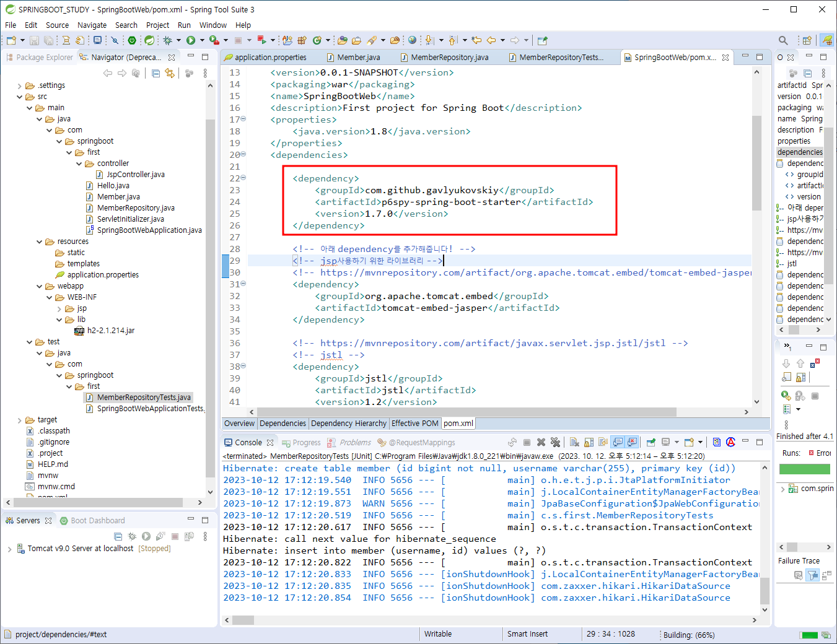Close the SpringBootWeb/pom.xml editor tab
This screenshot has width=837, height=644.
(x=725, y=57)
